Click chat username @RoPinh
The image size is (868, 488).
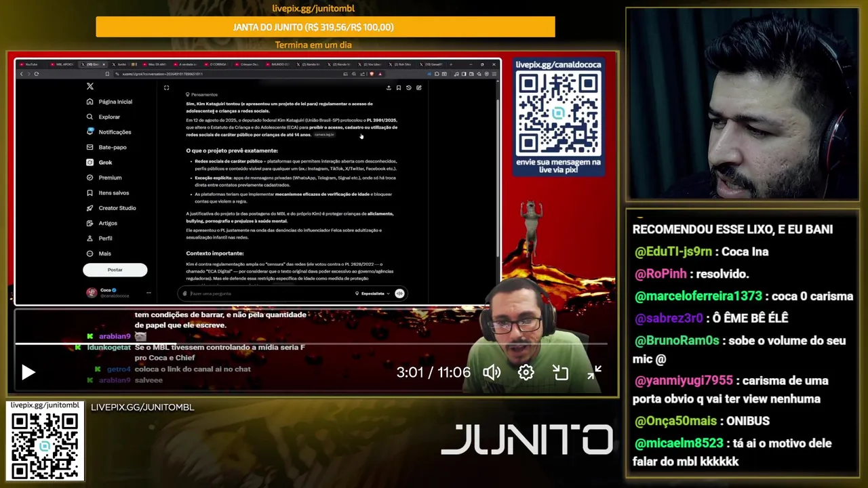660,274
